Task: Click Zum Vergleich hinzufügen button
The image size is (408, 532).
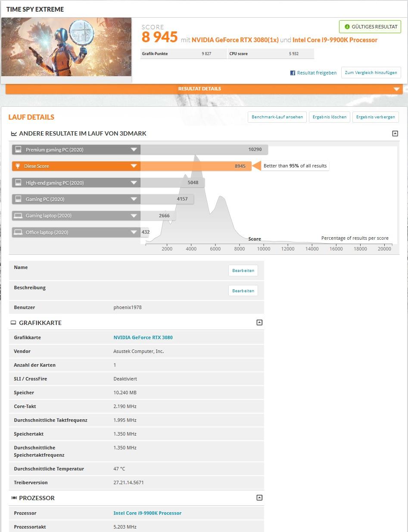Action: pyautogui.click(x=371, y=73)
